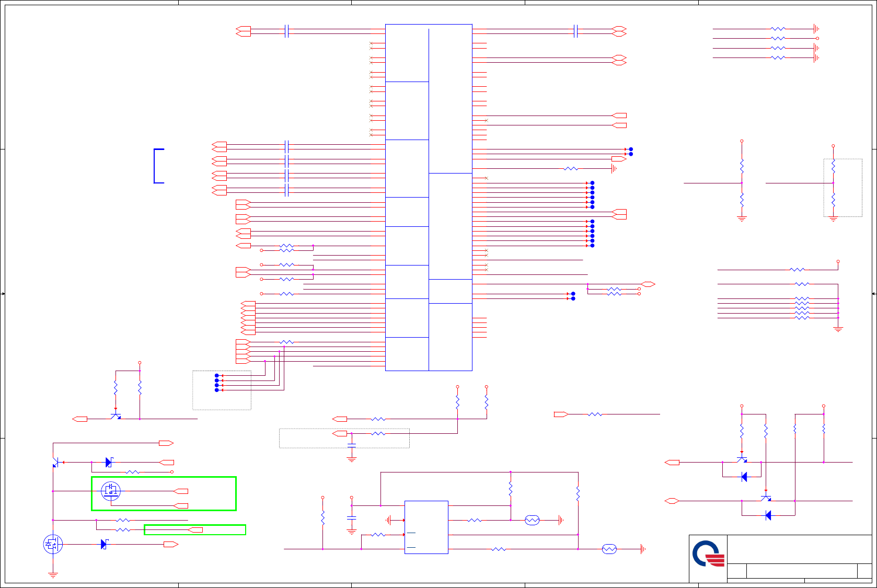Click the NPN transistor symbol at the lower-left edge
The height and width of the screenshot is (588, 877).
pos(56,462)
